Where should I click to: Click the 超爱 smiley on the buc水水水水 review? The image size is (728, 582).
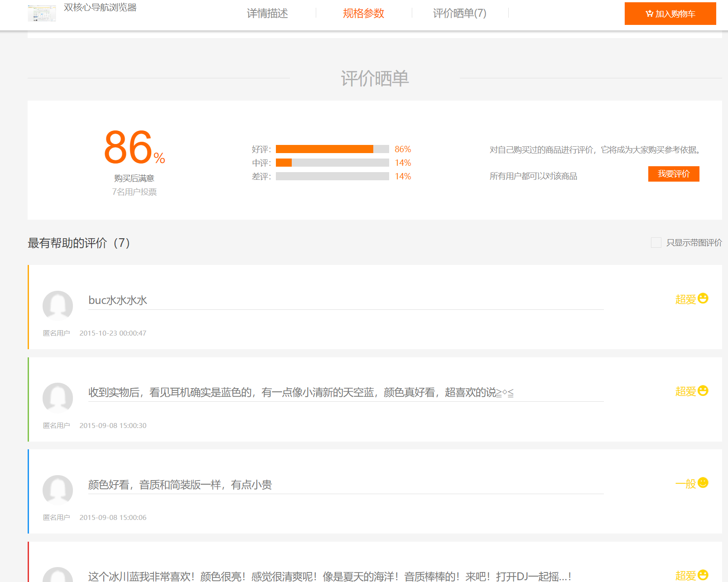point(703,298)
